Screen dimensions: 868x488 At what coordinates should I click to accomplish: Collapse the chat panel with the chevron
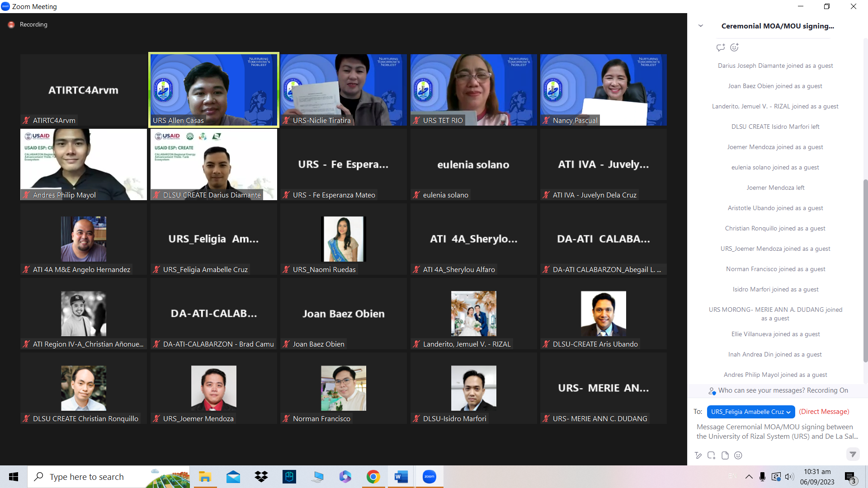click(x=701, y=26)
